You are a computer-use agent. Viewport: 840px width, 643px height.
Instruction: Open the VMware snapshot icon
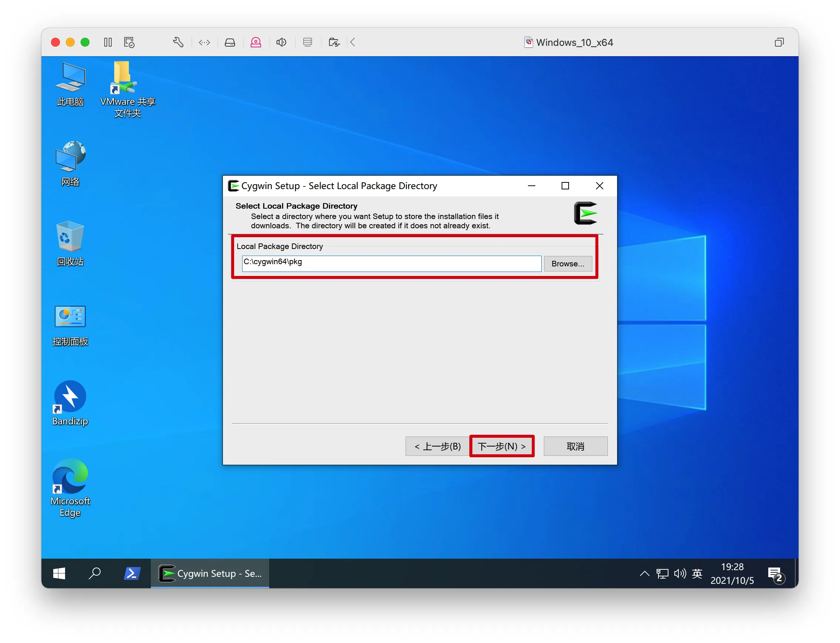pyautogui.click(x=129, y=42)
